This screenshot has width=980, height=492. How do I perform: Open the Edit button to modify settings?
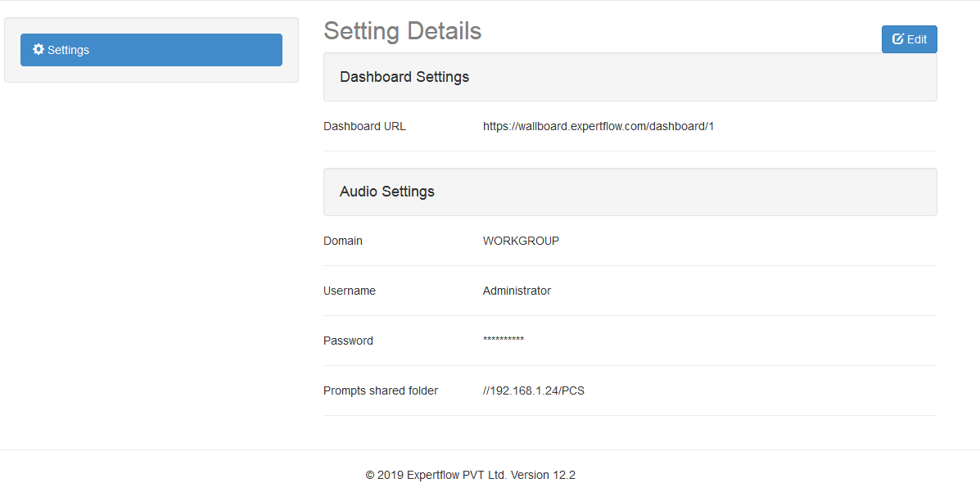pyautogui.click(x=909, y=38)
